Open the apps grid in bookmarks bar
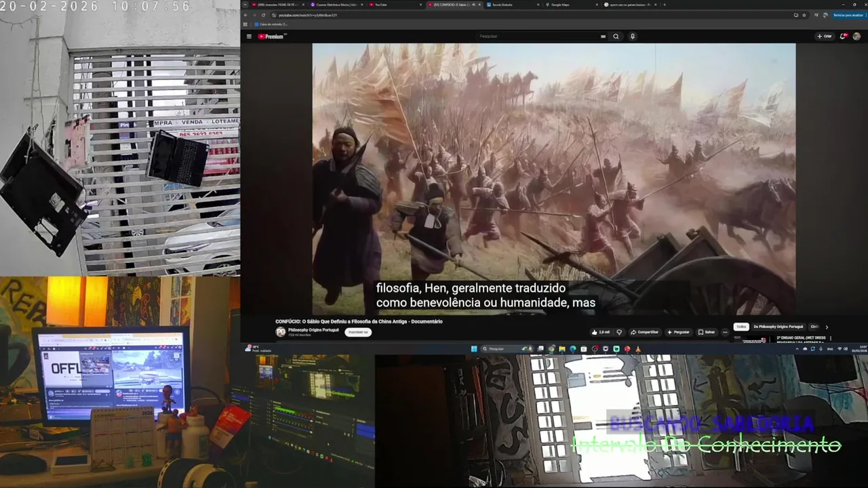The image size is (868, 488). [245, 24]
